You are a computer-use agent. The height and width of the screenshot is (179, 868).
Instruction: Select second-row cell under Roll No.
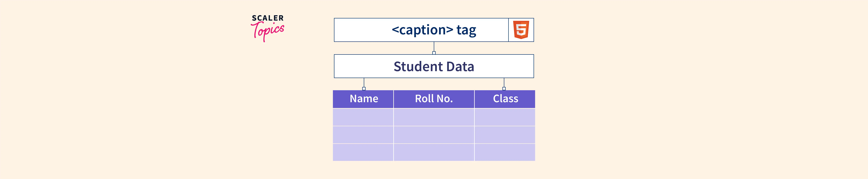point(434,135)
